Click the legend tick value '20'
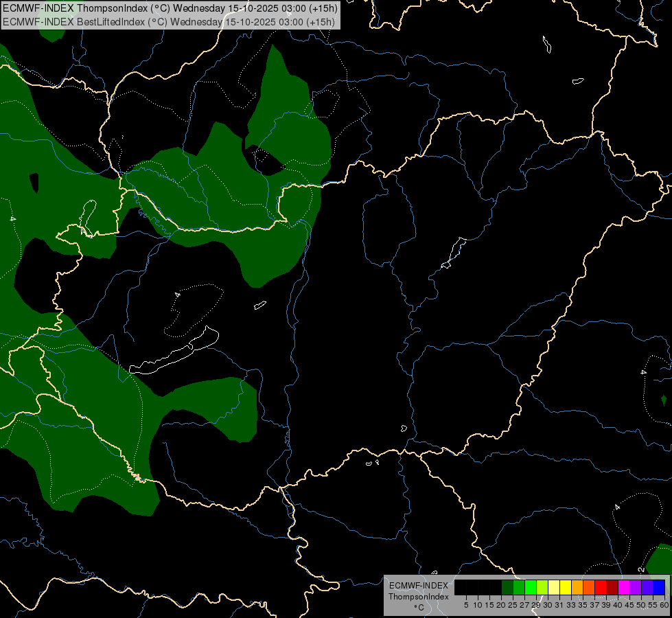 (501, 605)
